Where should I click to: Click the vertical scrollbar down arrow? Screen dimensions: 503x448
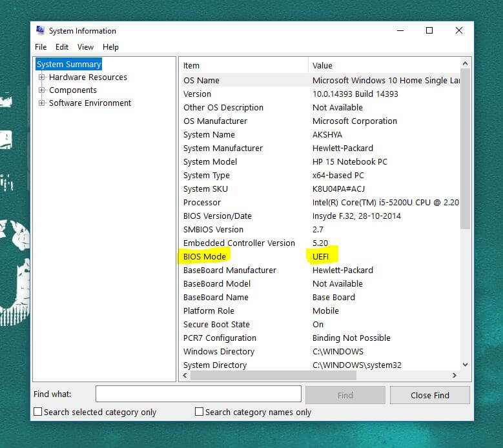tap(465, 365)
